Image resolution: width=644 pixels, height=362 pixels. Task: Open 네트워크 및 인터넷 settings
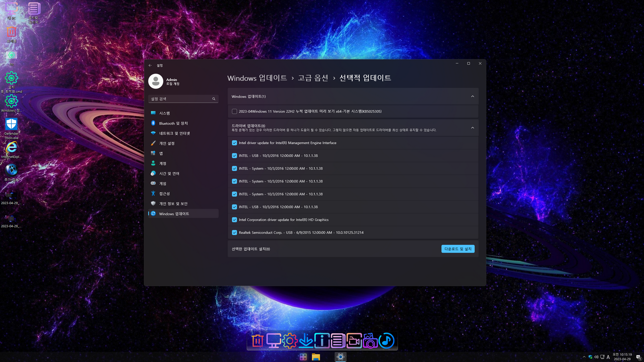click(183, 133)
